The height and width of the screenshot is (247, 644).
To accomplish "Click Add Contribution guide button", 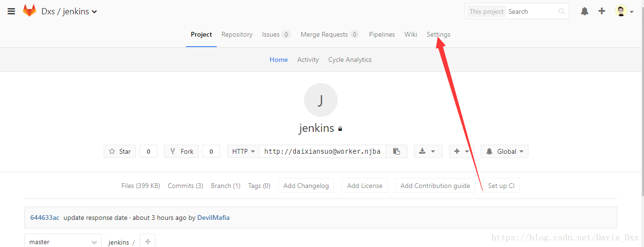I will click(435, 186).
